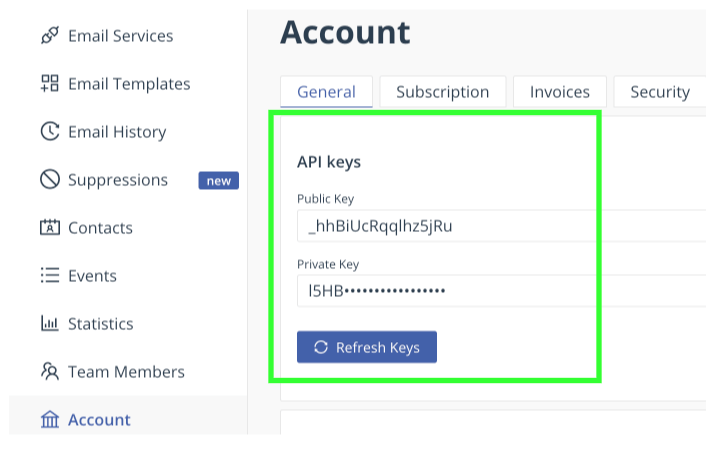The image size is (718, 473).
Task: Click the Email Templates grid icon
Action: tap(50, 83)
